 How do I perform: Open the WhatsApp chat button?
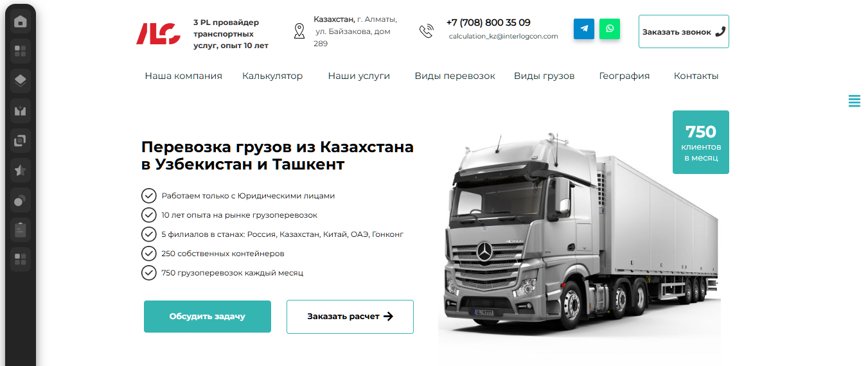coord(610,29)
